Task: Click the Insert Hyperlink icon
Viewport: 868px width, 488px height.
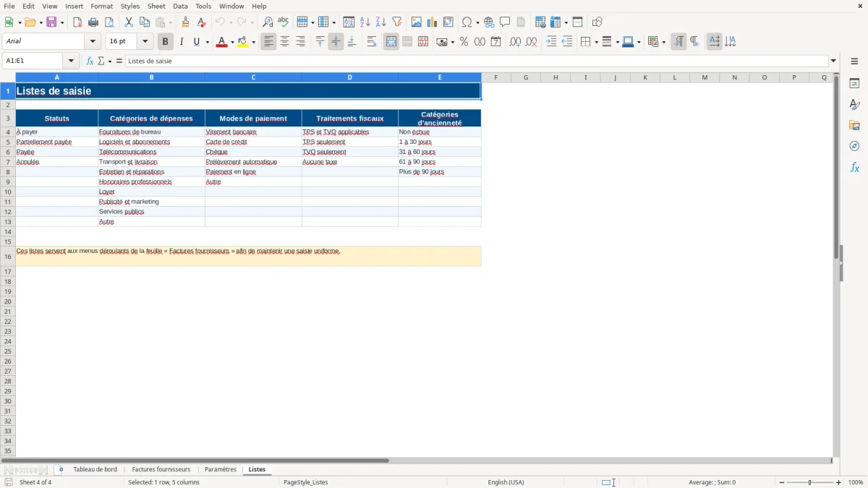Action: pos(489,22)
